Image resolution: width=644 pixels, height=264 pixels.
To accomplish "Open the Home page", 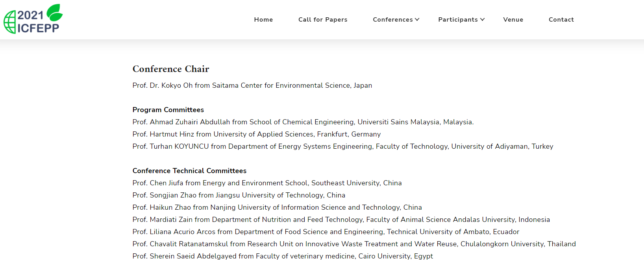I will click(x=263, y=20).
